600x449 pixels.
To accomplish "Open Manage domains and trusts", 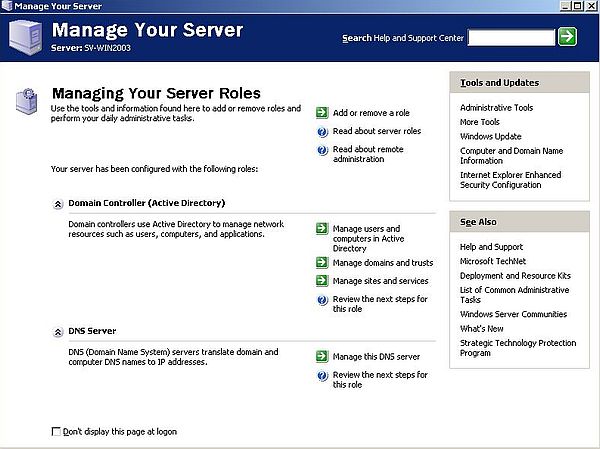I will (x=383, y=263).
